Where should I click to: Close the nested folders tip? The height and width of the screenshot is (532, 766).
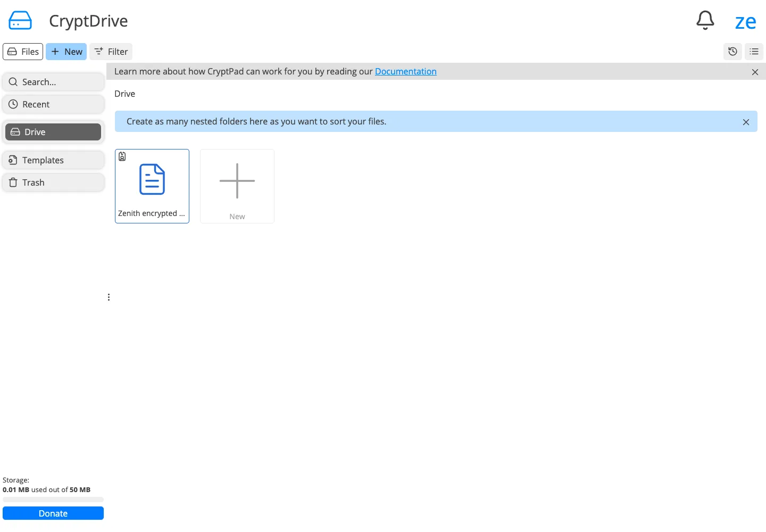point(746,122)
